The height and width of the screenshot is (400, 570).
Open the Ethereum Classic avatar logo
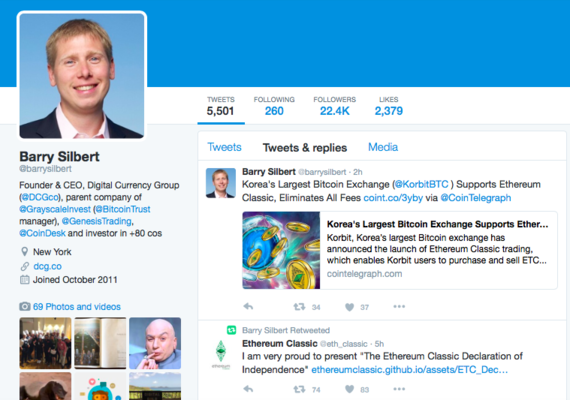[221, 355]
